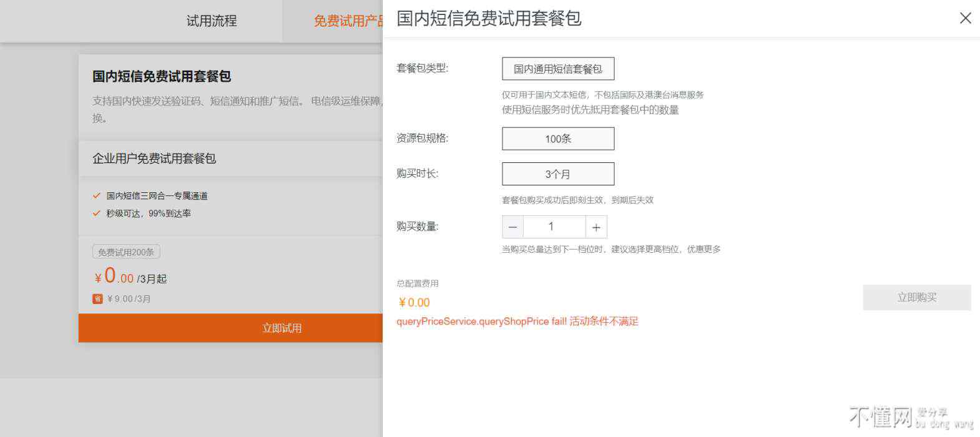Viewport: 980px width, 437px height.
Task: Click the 免费试用200条 tag
Action: tap(126, 252)
